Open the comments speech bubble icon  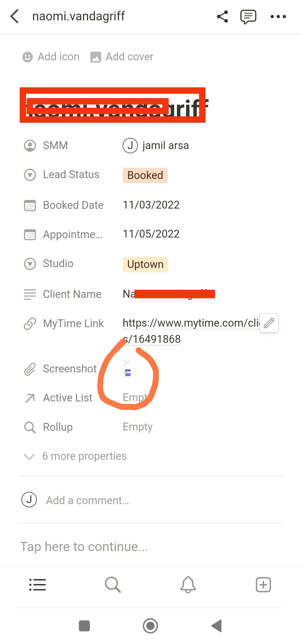coord(248,17)
